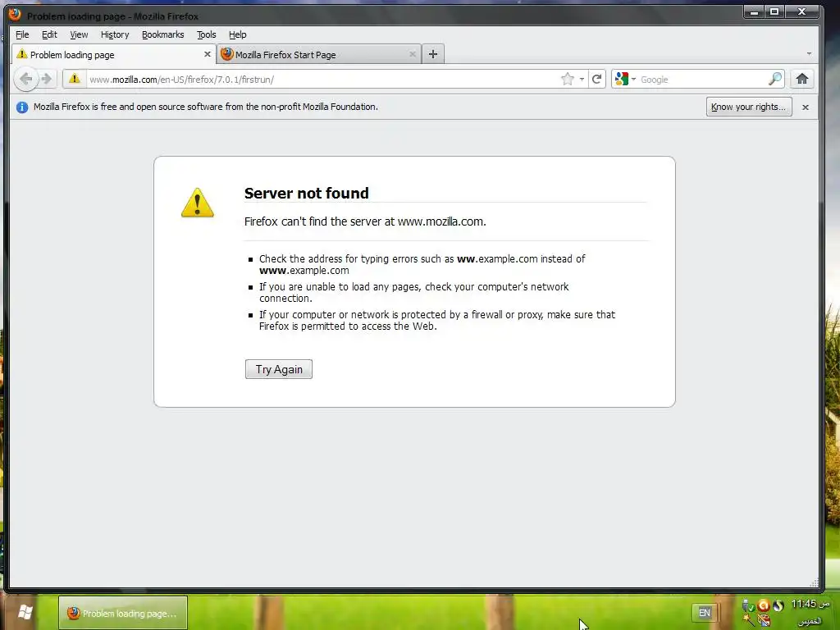The height and width of the screenshot is (630, 840).
Task: Click the Firefox icon in the title bar
Action: (x=15, y=15)
